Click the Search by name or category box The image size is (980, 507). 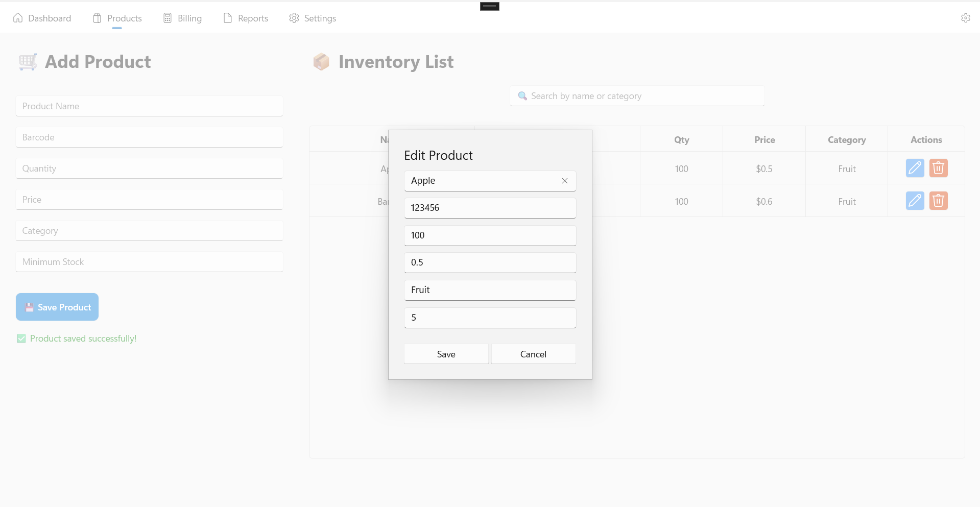point(637,96)
